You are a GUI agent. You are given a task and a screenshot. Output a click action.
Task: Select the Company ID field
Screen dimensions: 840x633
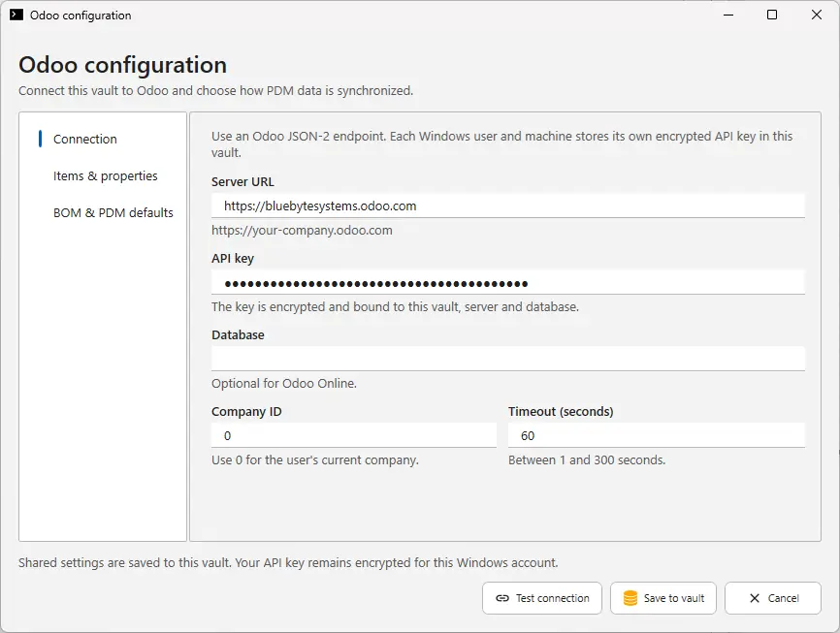(354, 435)
